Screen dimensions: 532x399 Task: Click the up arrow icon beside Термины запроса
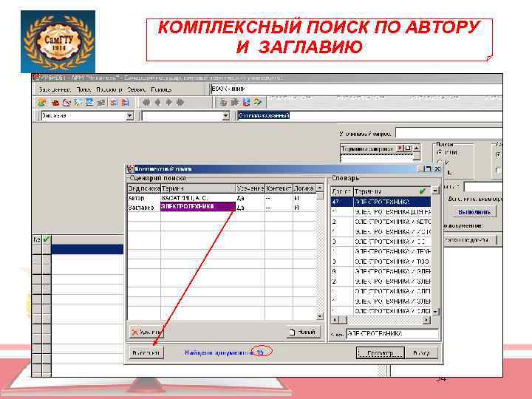(416, 149)
